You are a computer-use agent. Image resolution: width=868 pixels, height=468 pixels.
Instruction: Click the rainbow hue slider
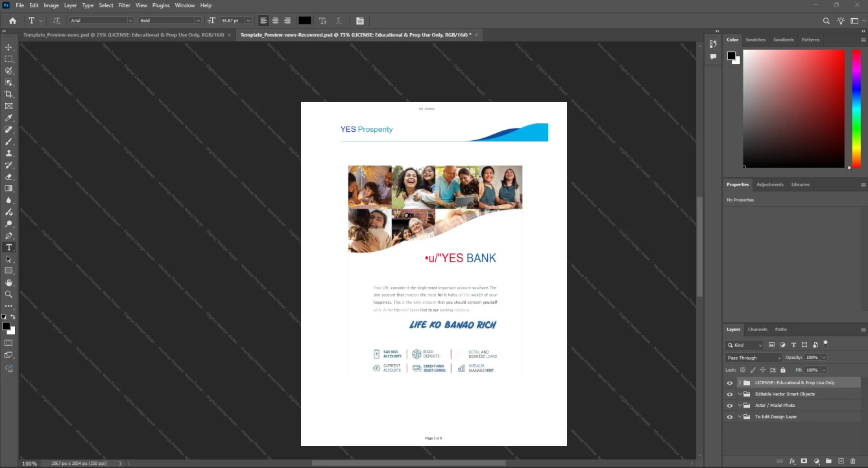856,108
